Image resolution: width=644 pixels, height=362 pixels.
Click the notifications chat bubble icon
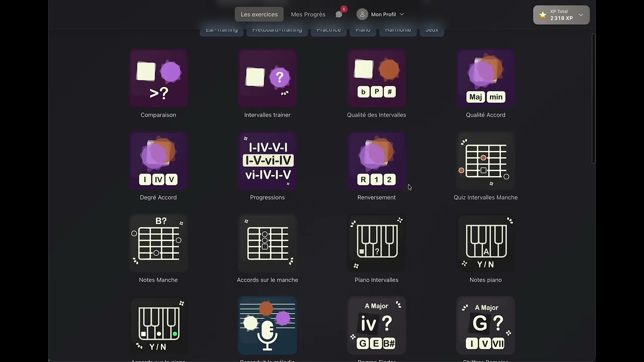[339, 15]
